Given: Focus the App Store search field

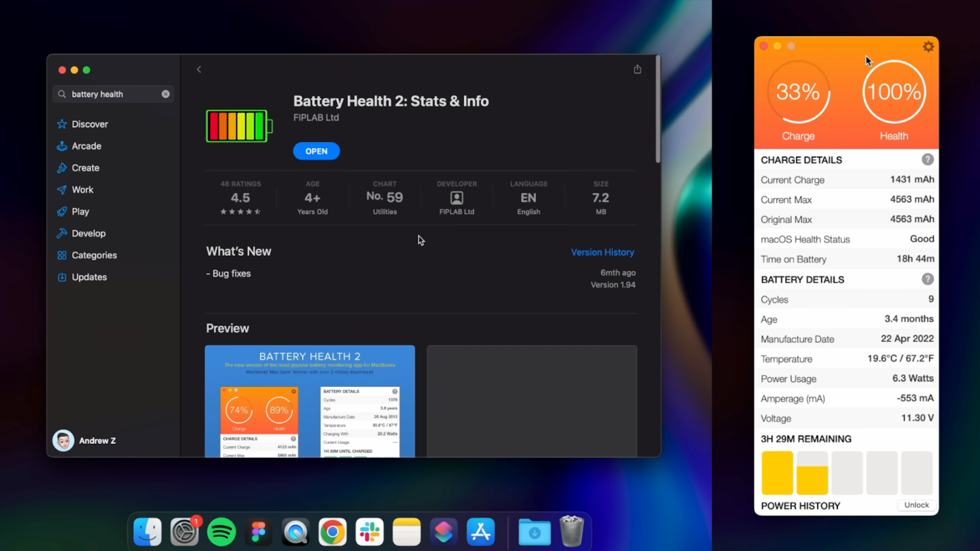Looking at the screenshot, I should (113, 94).
